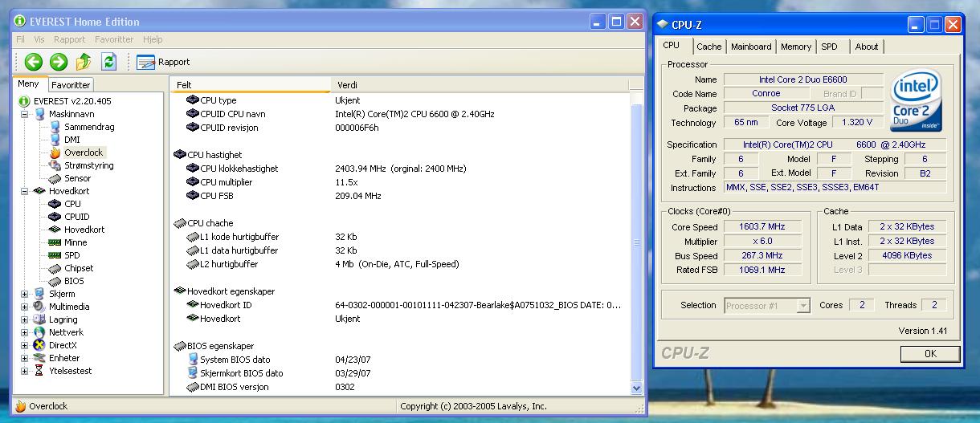The width and height of the screenshot is (980, 423).
Task: Click the green Back arrow in EVEREST toolbar
Action: (33, 62)
